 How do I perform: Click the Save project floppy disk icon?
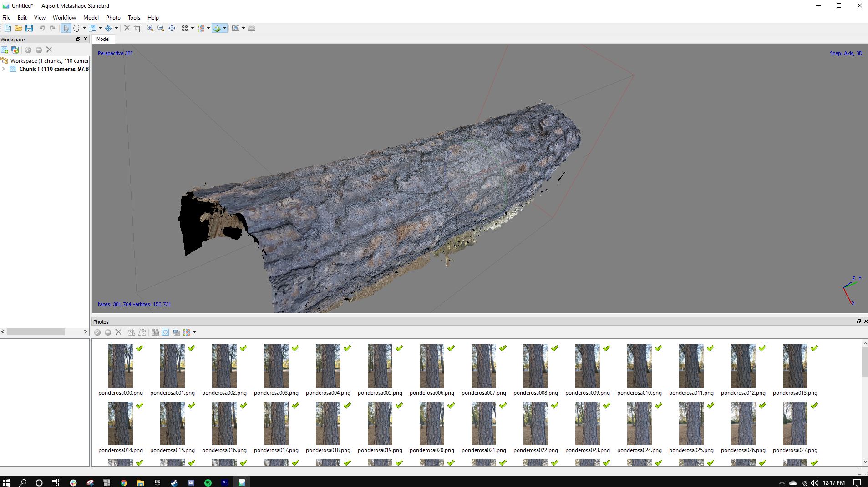click(x=29, y=28)
